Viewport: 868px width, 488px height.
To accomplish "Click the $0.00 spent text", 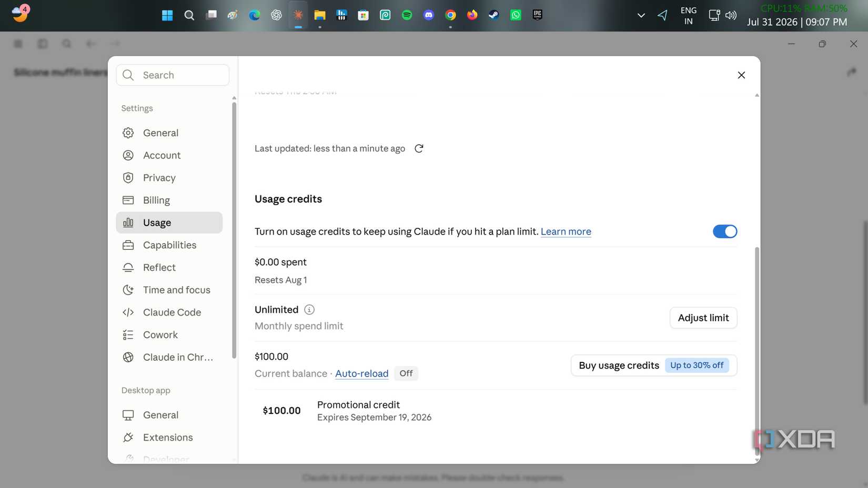I will coord(280,262).
